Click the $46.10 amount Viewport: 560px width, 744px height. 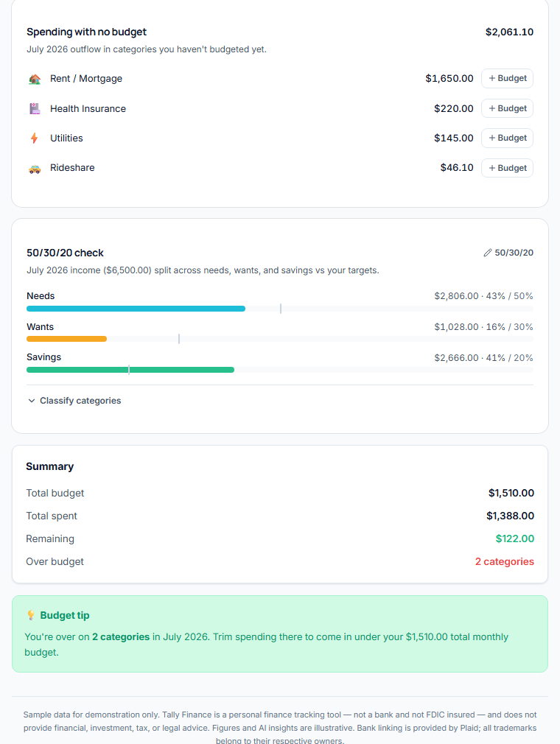click(x=457, y=167)
